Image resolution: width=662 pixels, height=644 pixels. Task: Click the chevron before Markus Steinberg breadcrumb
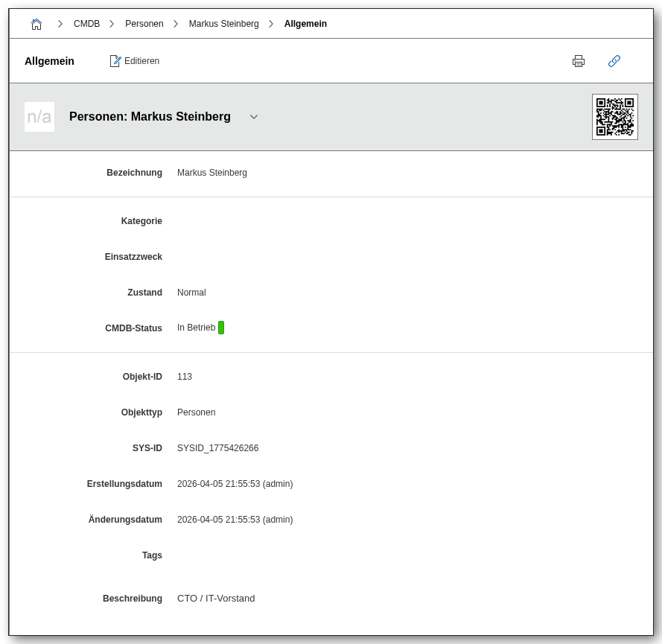pos(176,24)
